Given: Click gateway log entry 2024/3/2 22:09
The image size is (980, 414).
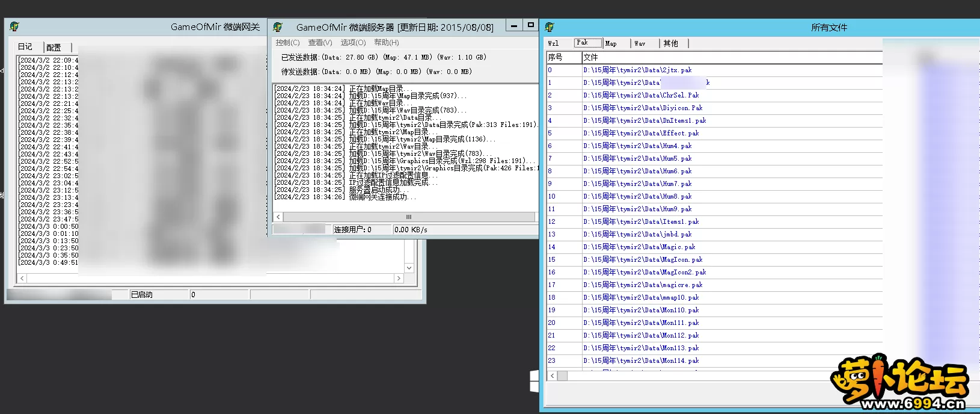Looking at the screenshot, I should coord(49,60).
